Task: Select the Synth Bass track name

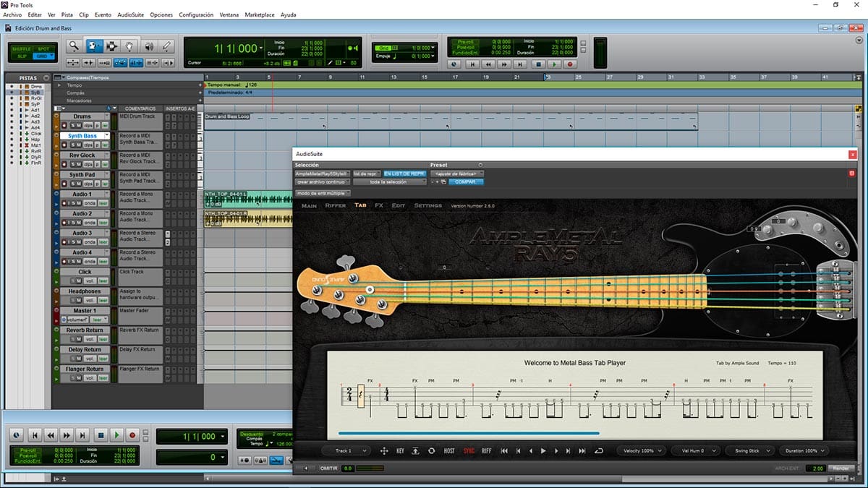Action: 83,136
